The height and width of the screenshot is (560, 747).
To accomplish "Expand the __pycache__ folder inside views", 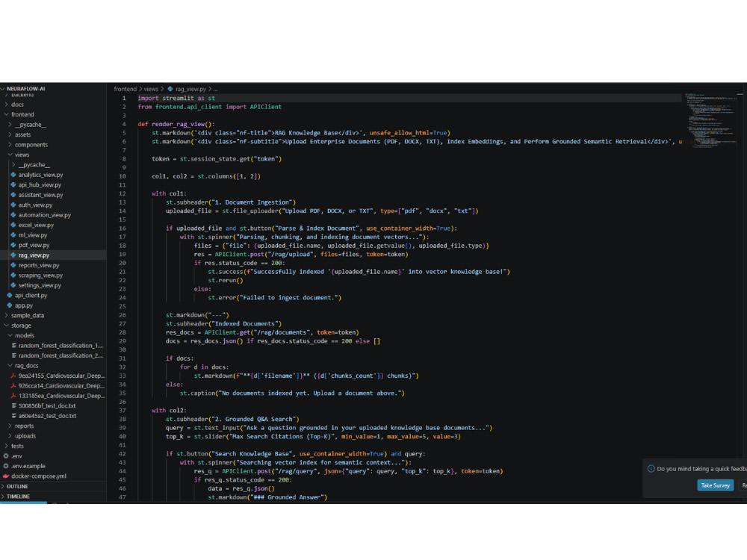I will [x=13, y=165].
